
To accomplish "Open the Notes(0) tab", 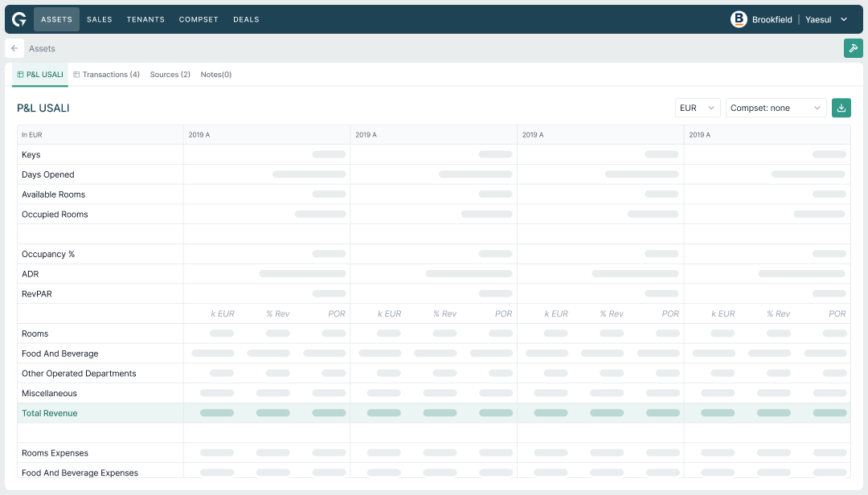I will coord(216,75).
